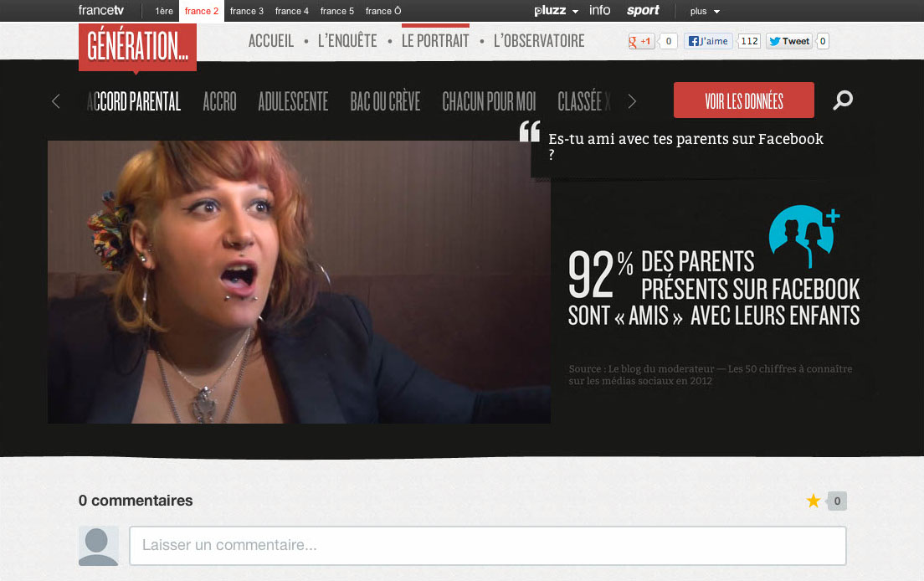Click the Google +1 button
Image resolution: width=924 pixels, height=581 pixels.
[x=641, y=41]
